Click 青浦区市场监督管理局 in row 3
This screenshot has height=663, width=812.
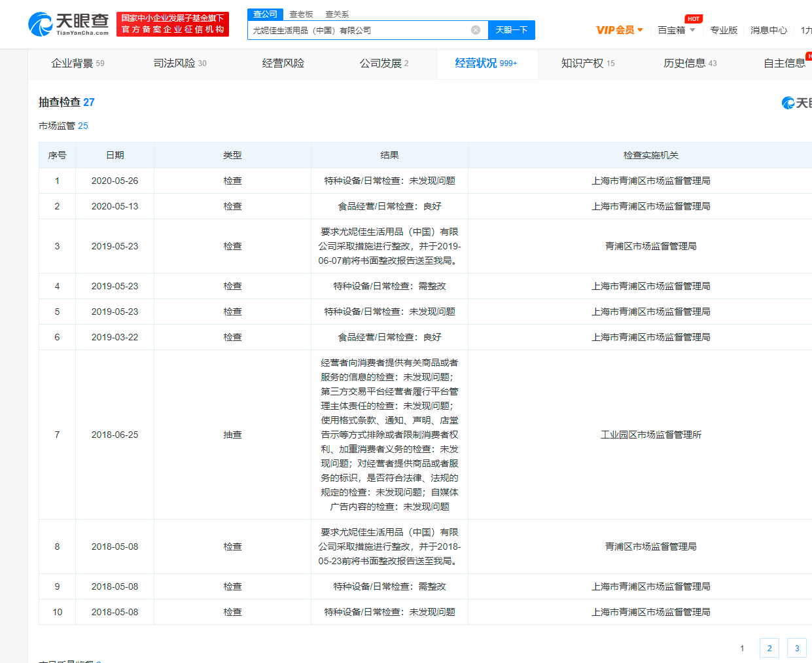pos(651,246)
